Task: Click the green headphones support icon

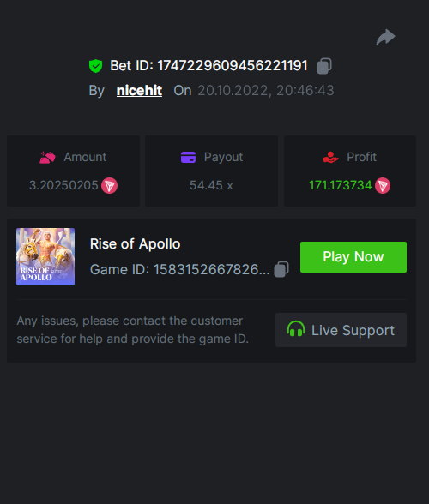Action: tap(296, 328)
